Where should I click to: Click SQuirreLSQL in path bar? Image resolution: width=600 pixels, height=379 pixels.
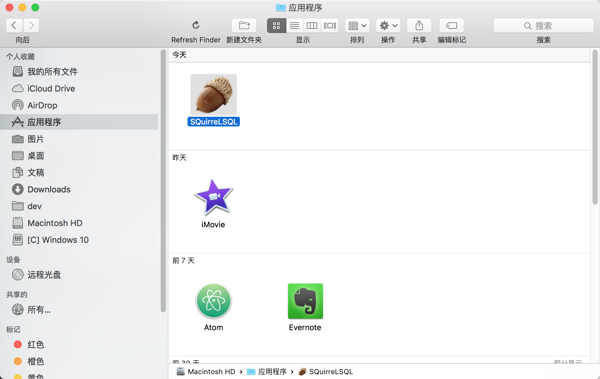tap(326, 372)
